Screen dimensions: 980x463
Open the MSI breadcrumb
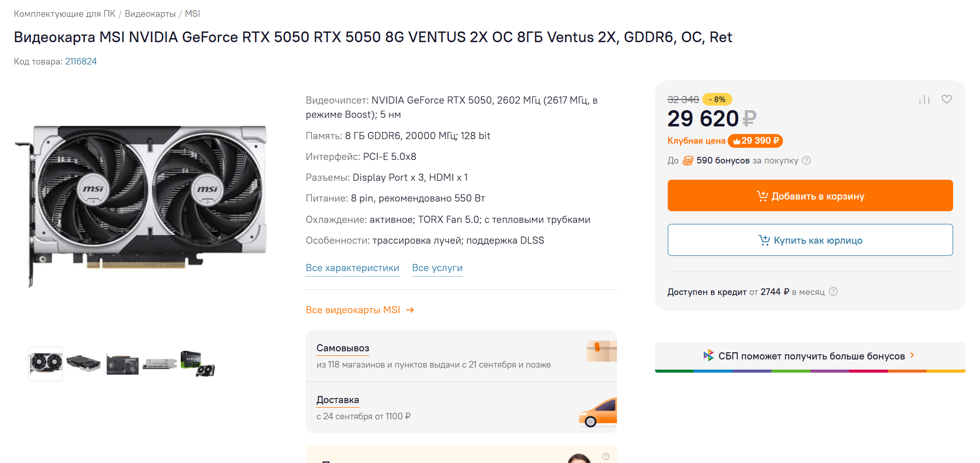pyautogui.click(x=192, y=14)
